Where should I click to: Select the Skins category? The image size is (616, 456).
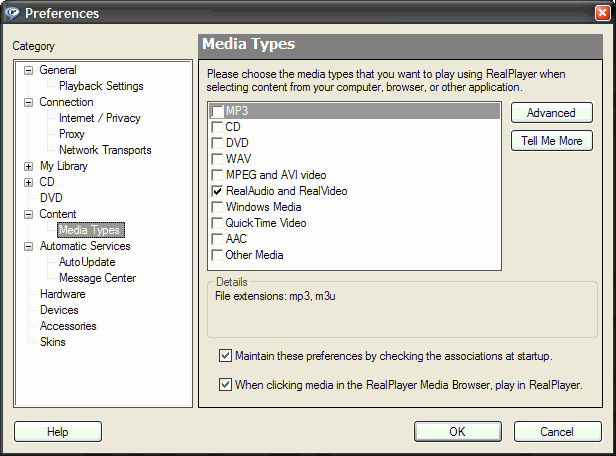tap(53, 342)
